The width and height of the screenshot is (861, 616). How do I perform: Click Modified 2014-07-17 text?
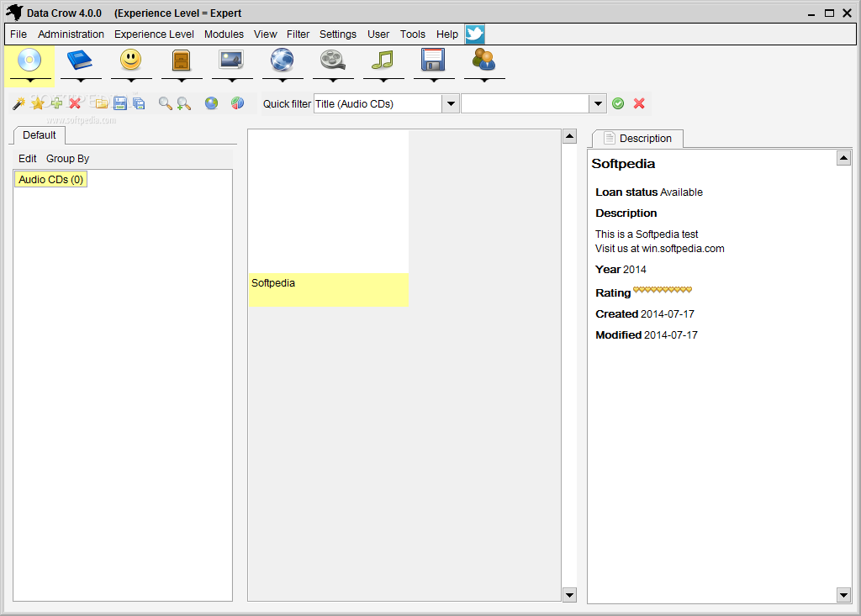647,335
